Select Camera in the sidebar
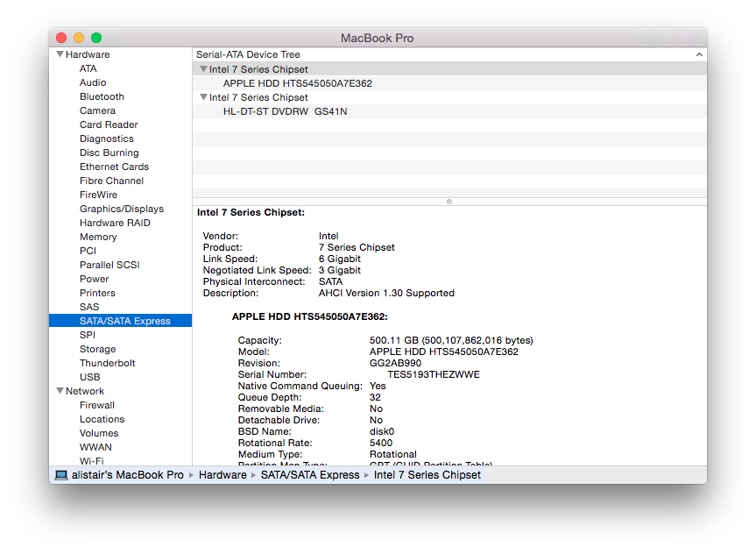756x554 pixels. click(x=97, y=110)
